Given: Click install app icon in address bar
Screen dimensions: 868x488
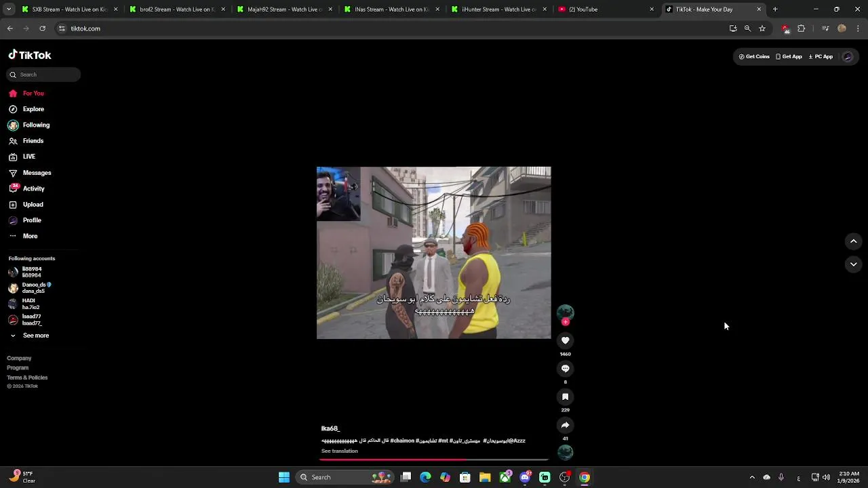Looking at the screenshot, I should (x=733, y=28).
